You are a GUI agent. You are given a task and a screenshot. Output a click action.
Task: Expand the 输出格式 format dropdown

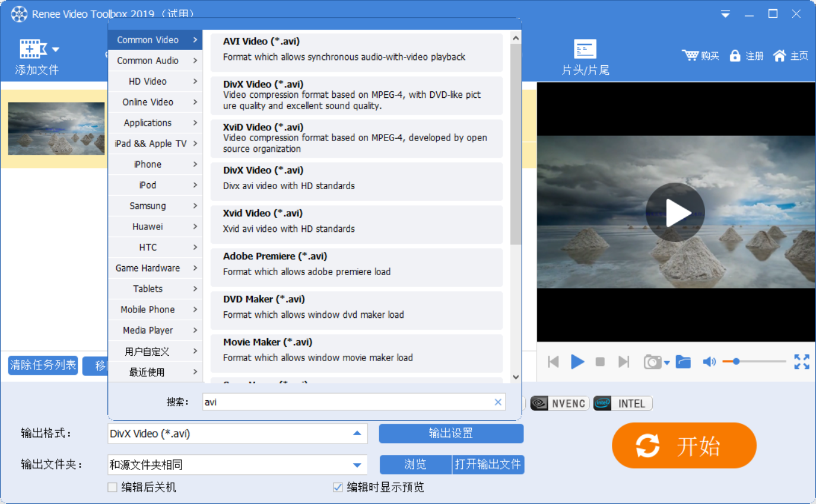(x=357, y=433)
